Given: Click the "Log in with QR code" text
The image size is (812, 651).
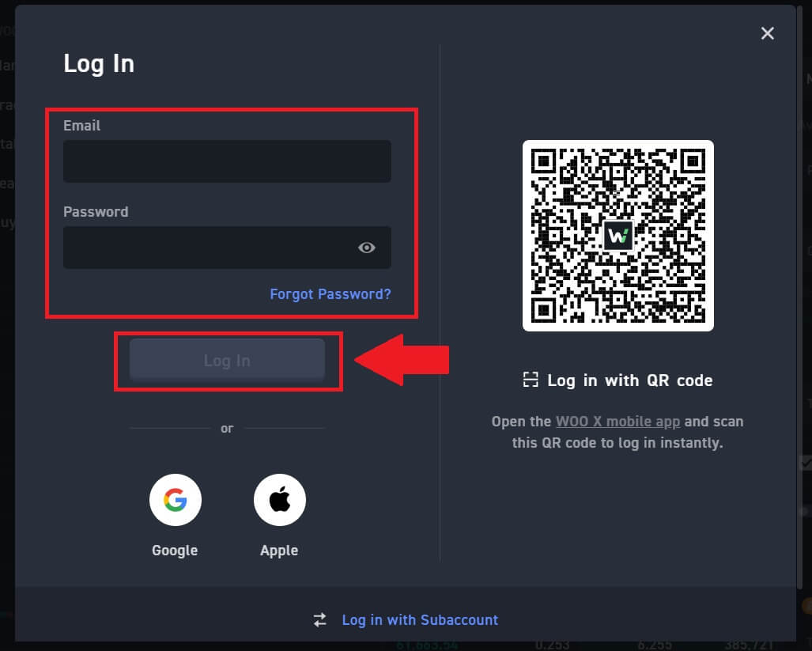Looking at the screenshot, I should (629, 380).
